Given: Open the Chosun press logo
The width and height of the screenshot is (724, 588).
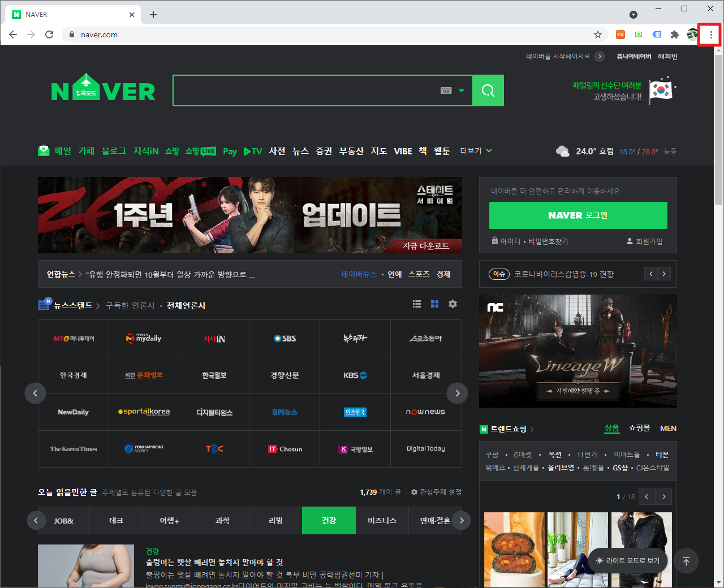Looking at the screenshot, I should [x=285, y=449].
